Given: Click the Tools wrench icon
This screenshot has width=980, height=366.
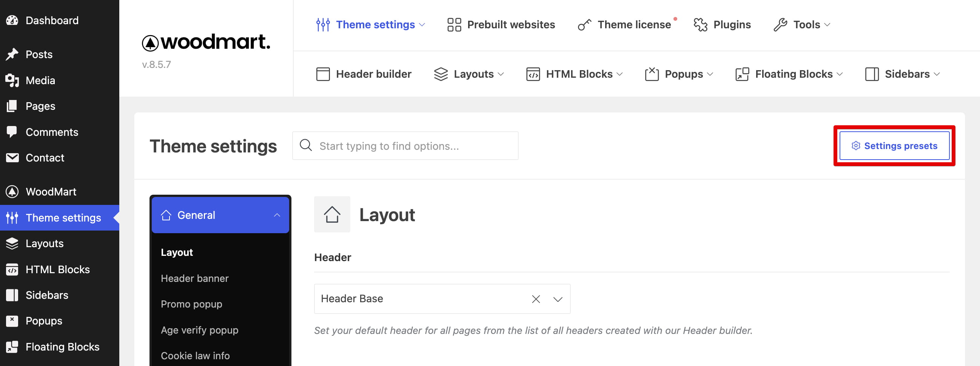Looking at the screenshot, I should [x=780, y=25].
